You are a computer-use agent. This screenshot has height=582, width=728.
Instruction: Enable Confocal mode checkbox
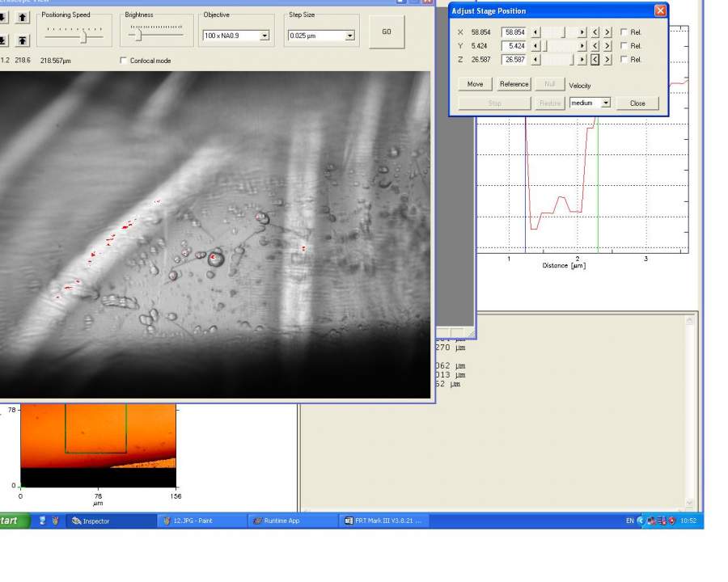tap(124, 61)
